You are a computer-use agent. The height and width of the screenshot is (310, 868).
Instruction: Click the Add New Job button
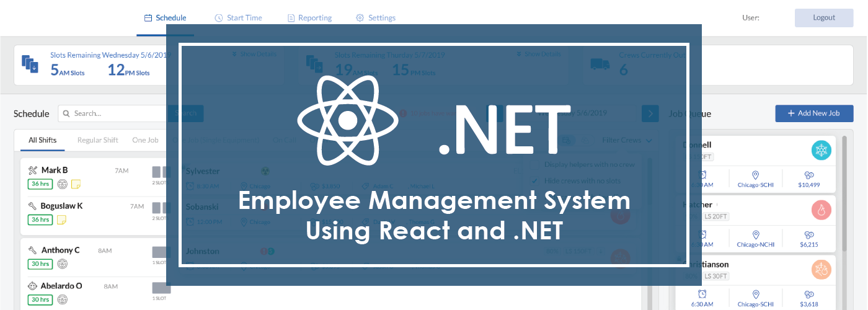coord(814,113)
